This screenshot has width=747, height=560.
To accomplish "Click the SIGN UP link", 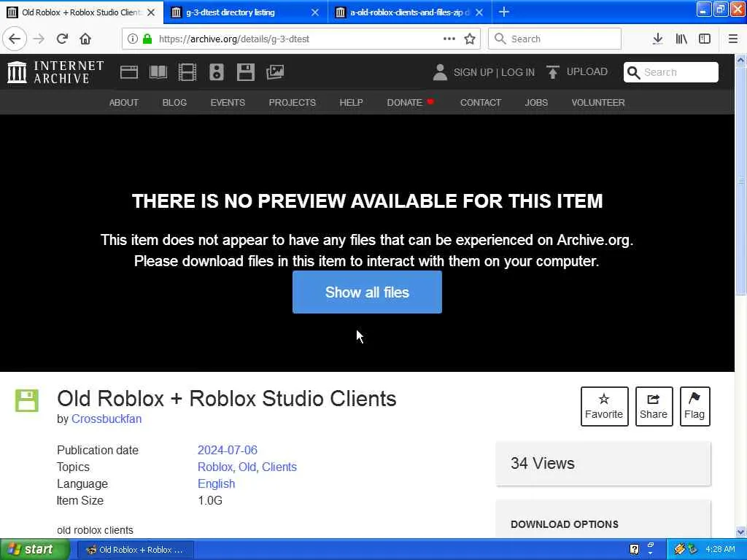I will click(473, 72).
